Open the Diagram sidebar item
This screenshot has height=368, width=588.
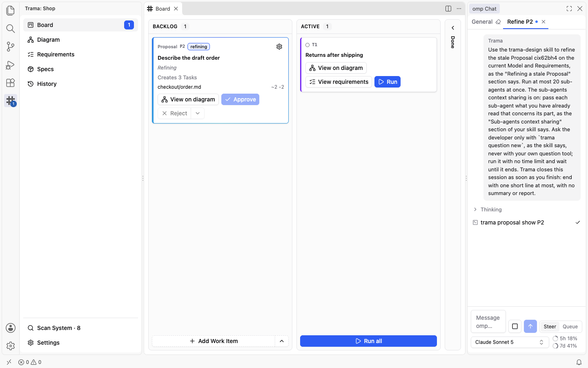80,40
